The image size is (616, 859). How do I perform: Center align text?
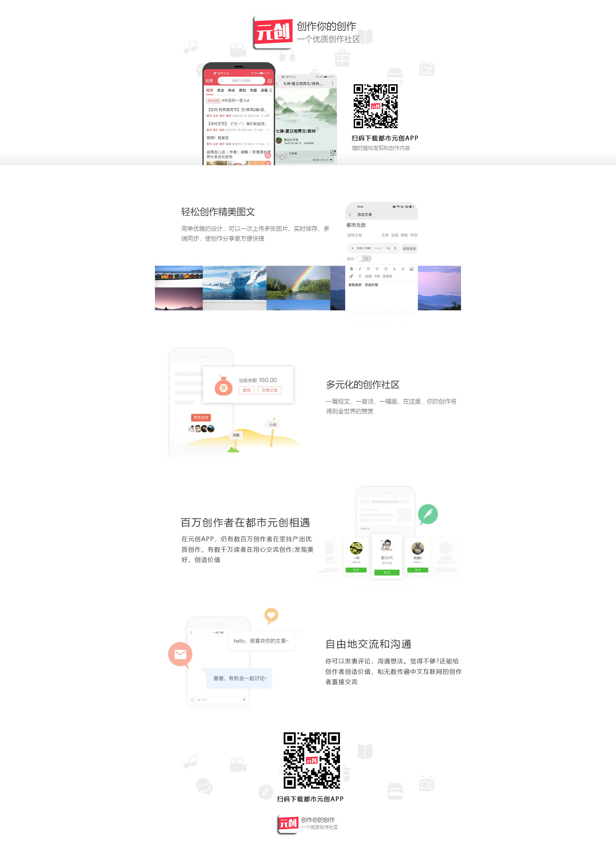click(x=377, y=269)
